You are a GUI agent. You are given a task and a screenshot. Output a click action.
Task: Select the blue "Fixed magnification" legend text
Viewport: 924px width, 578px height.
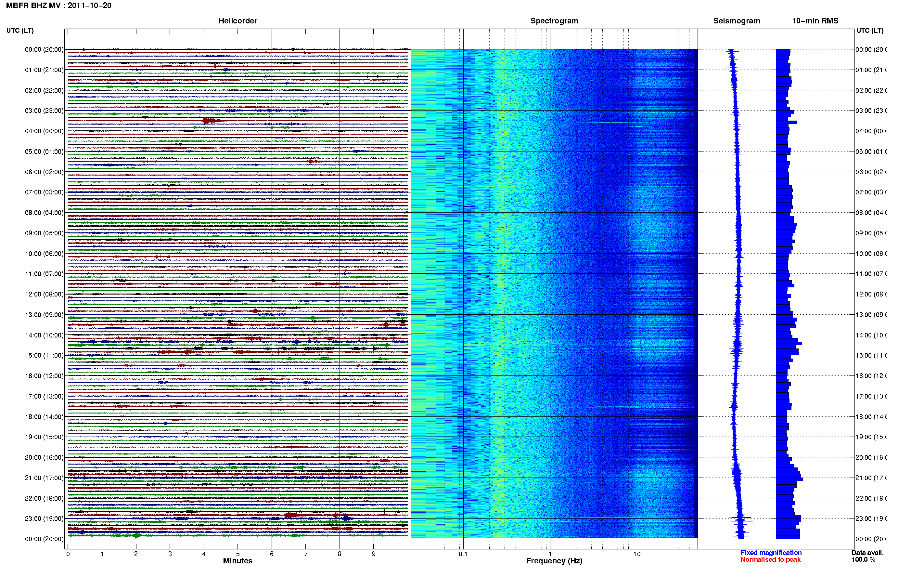coord(771,552)
